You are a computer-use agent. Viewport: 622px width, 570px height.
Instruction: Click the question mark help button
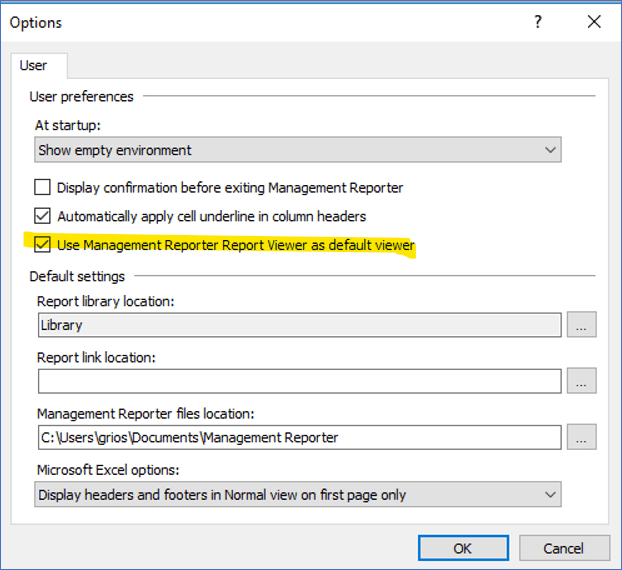pyautogui.click(x=538, y=22)
